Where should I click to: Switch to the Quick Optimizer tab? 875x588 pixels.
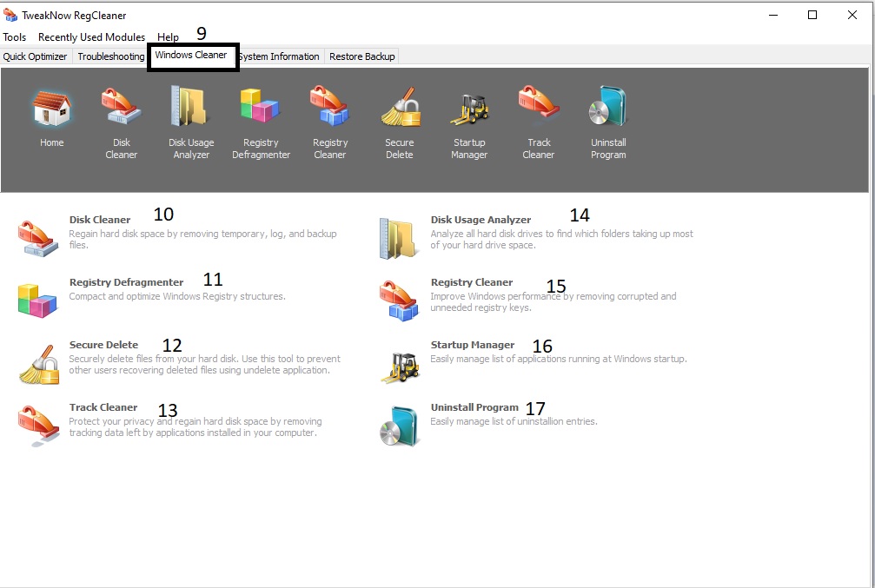[35, 56]
